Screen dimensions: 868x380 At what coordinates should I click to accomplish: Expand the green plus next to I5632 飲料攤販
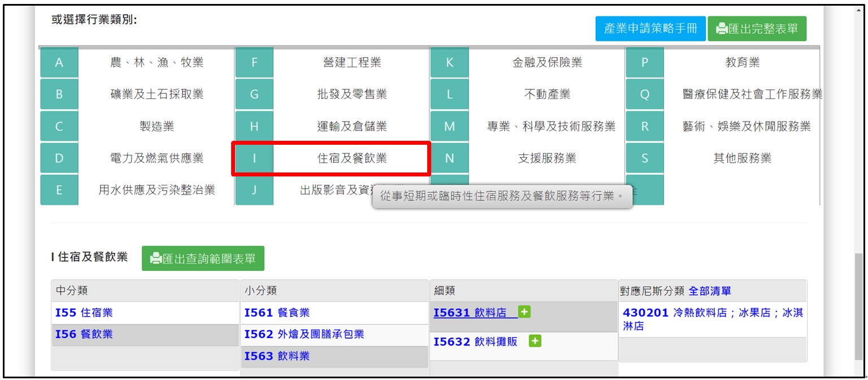point(535,341)
